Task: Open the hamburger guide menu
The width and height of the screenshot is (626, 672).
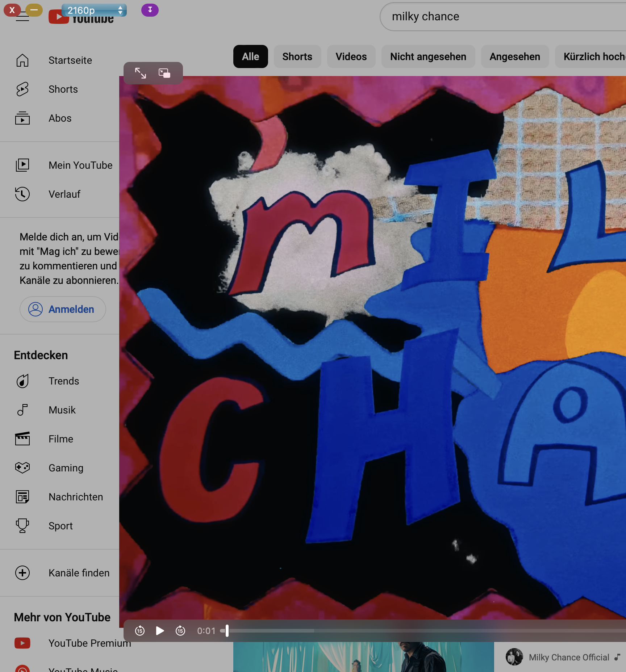Action: click(22, 17)
